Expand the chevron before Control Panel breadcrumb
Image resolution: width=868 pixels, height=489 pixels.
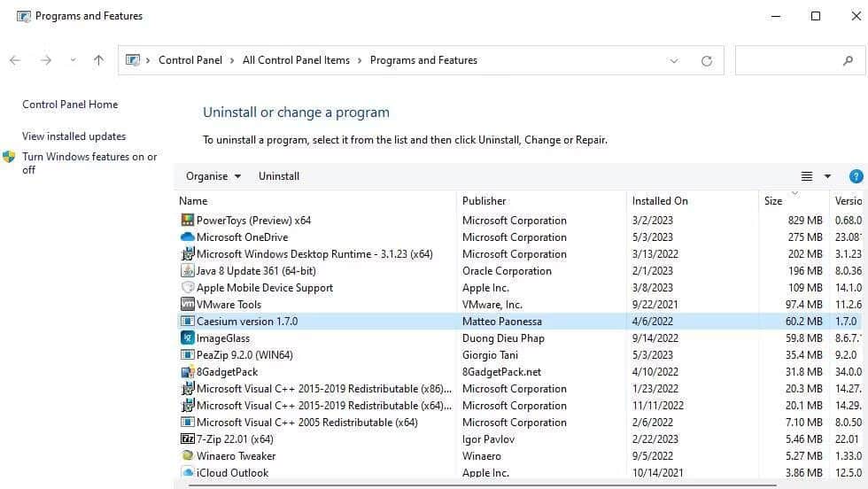[148, 60]
